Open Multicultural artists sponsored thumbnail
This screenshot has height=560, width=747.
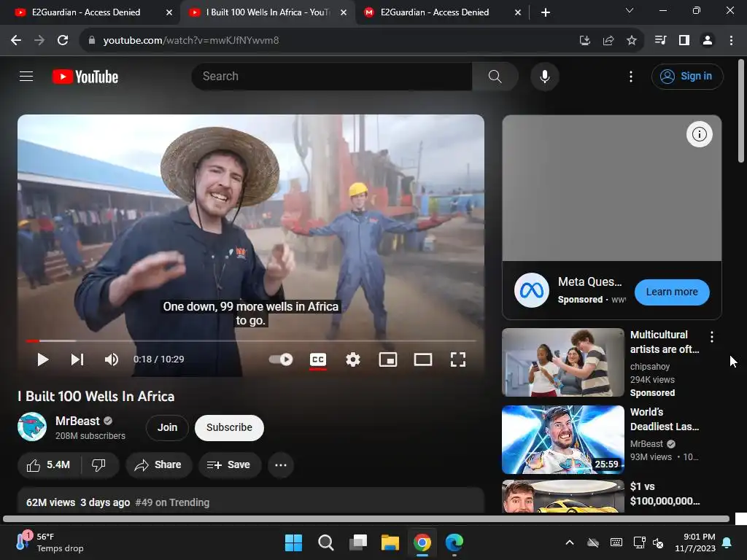click(563, 362)
